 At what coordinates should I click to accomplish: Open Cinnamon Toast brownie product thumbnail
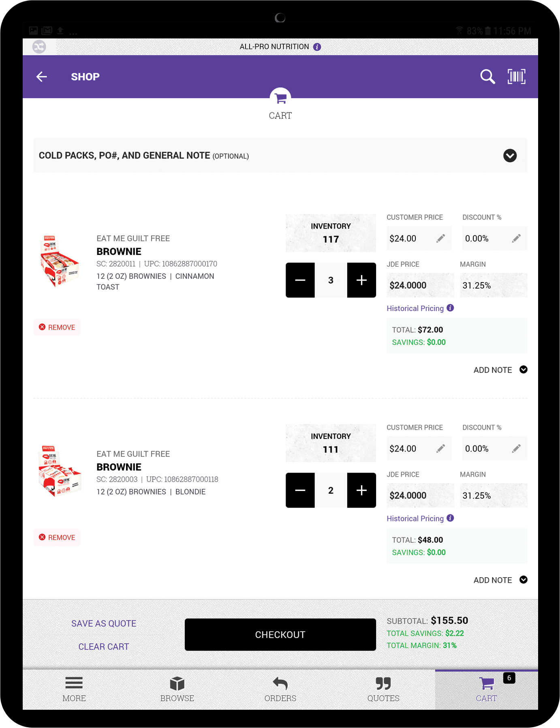click(x=60, y=261)
